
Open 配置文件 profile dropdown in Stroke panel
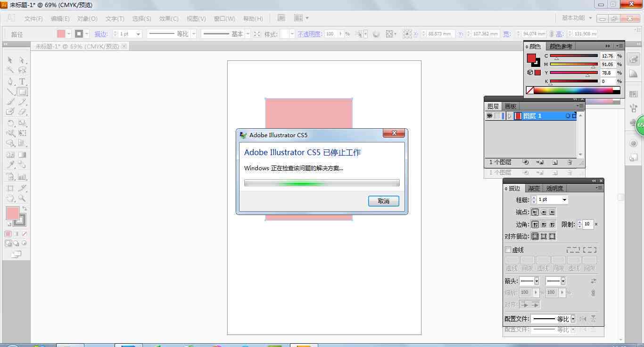pos(573,319)
